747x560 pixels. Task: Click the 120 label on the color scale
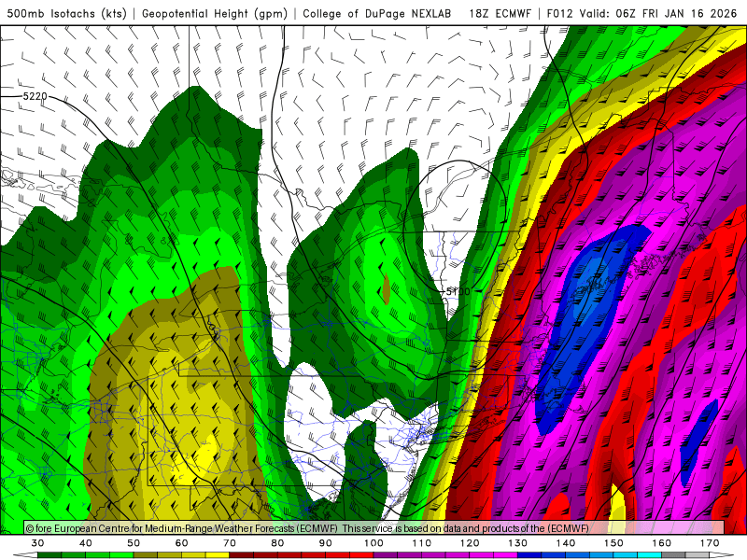pos(470,543)
